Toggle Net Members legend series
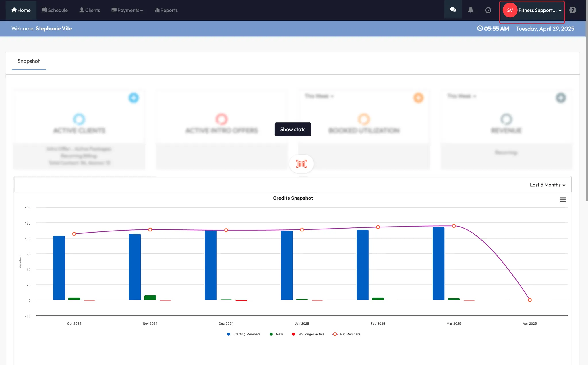 pos(349,334)
